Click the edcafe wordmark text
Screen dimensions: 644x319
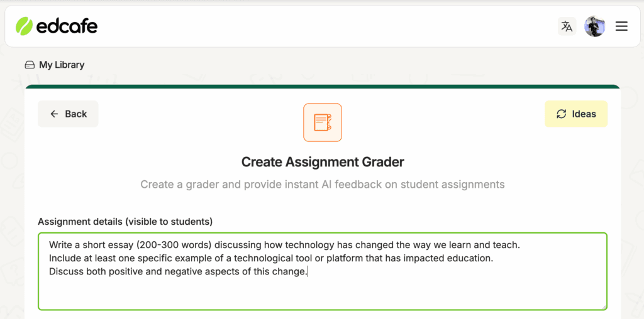[67, 26]
